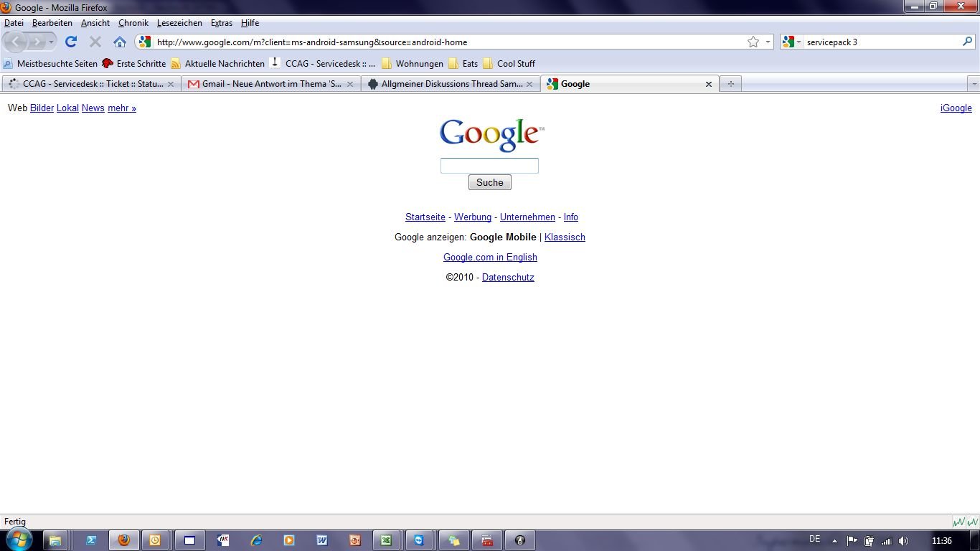The image size is (980, 551).
Task: Expand the Eats bookmark folder
Action: coord(463,63)
